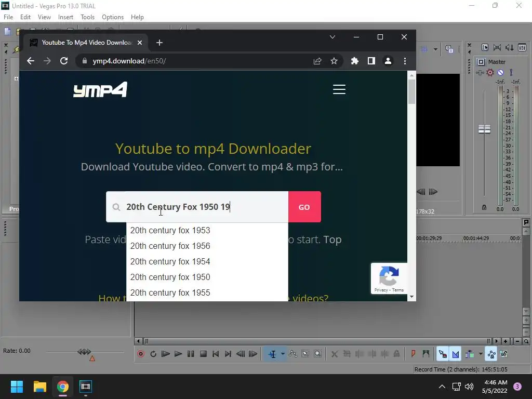Screen dimensions: 532x399
Task: Open the Edit menu in Vegas Pro
Action: pos(25,17)
